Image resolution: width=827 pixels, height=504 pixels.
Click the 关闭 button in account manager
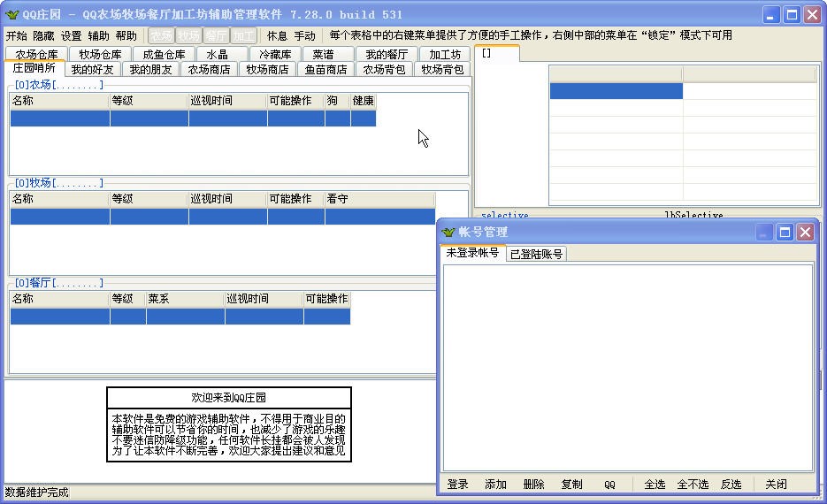pyautogui.click(x=776, y=485)
